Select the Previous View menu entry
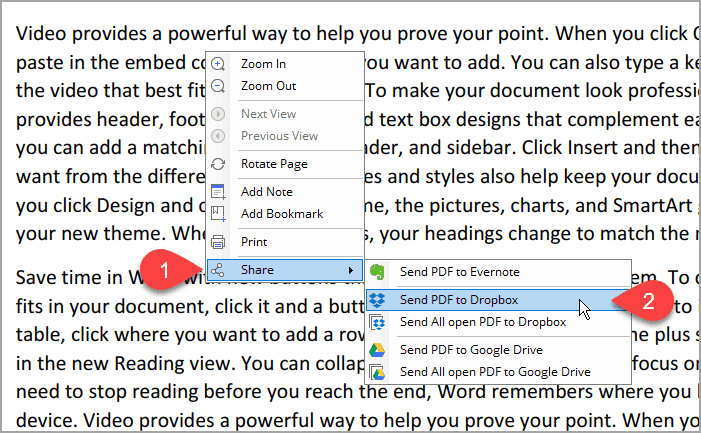This screenshot has height=433, width=701. (x=284, y=136)
